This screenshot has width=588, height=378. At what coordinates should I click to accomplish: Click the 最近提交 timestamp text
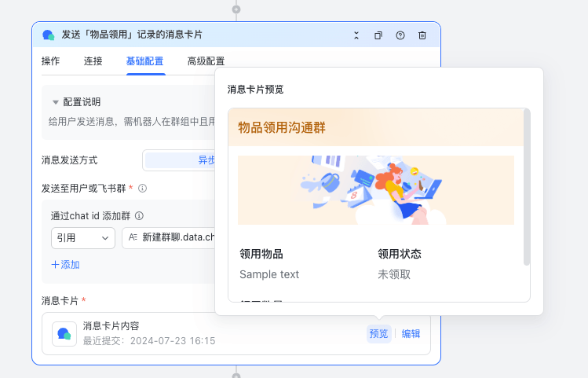point(149,341)
